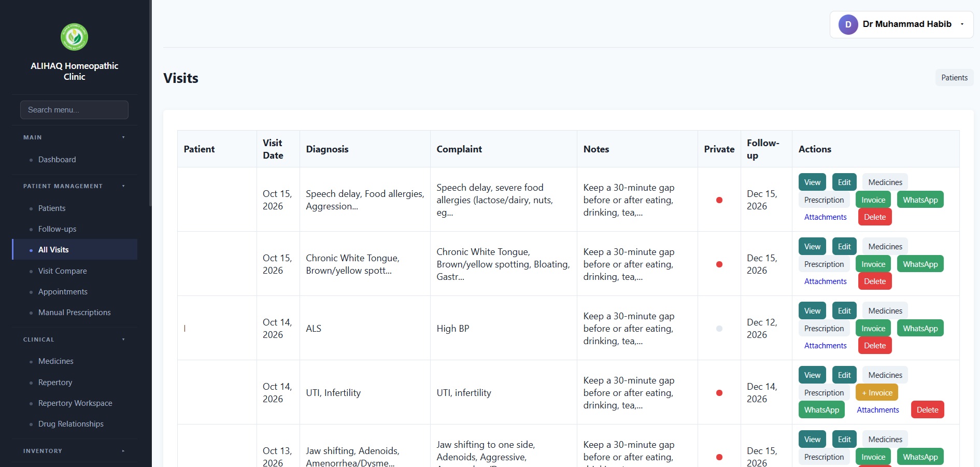
Task: Open Invoice for the Speech delay visit
Action: point(873,200)
